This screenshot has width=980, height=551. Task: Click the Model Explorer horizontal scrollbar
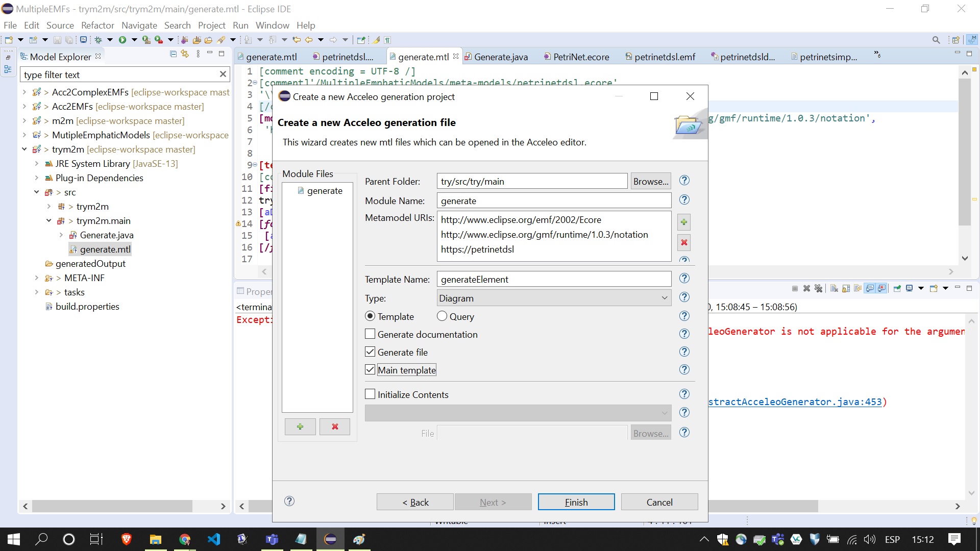click(x=112, y=506)
